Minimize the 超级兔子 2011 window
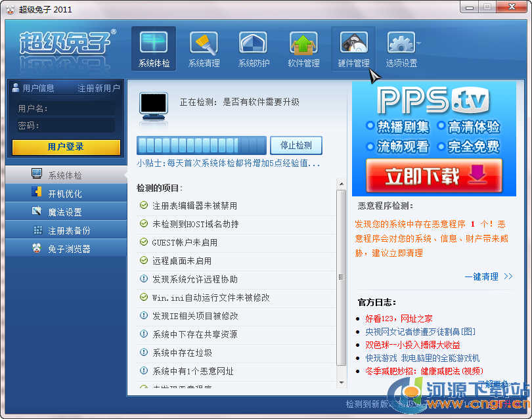The height and width of the screenshot is (419, 532). coord(470,7)
